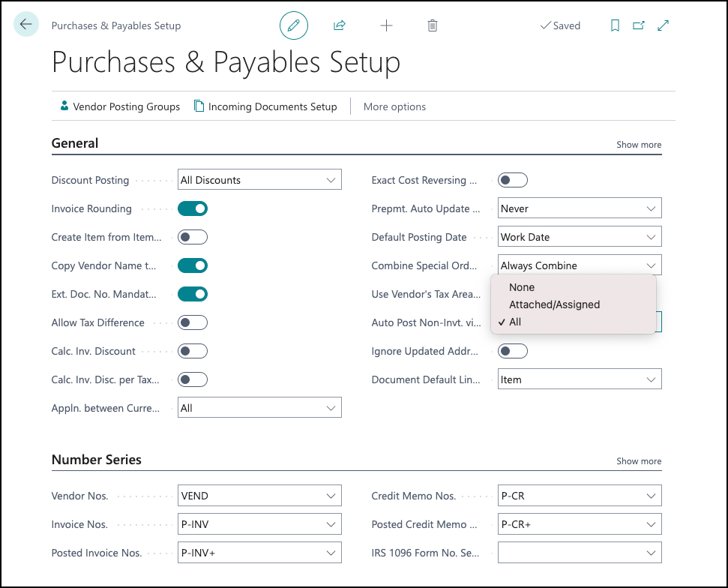Click the plus new record icon

pos(386,25)
